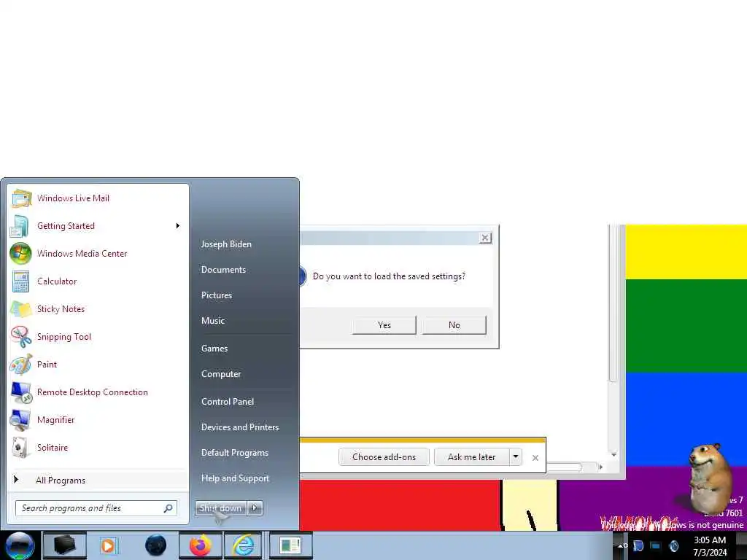Click horizontal scrollbar right arrow
Image resolution: width=747 pixels, height=560 pixels.
(x=601, y=467)
